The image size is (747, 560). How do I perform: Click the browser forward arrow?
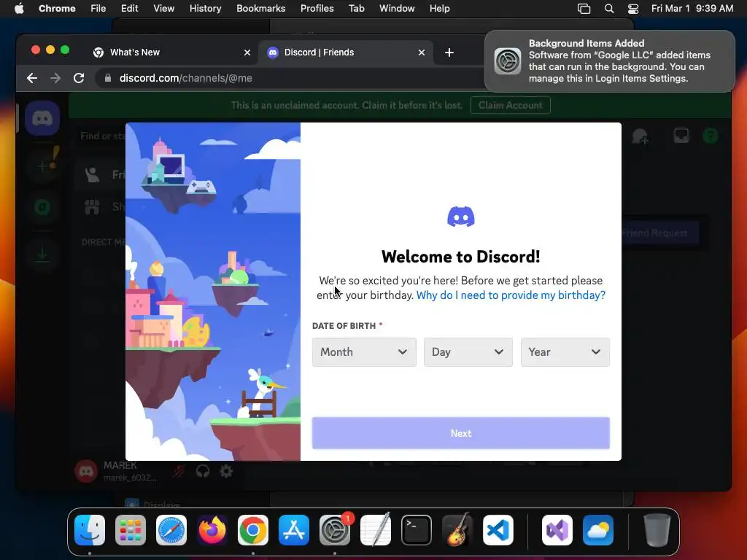[55, 78]
